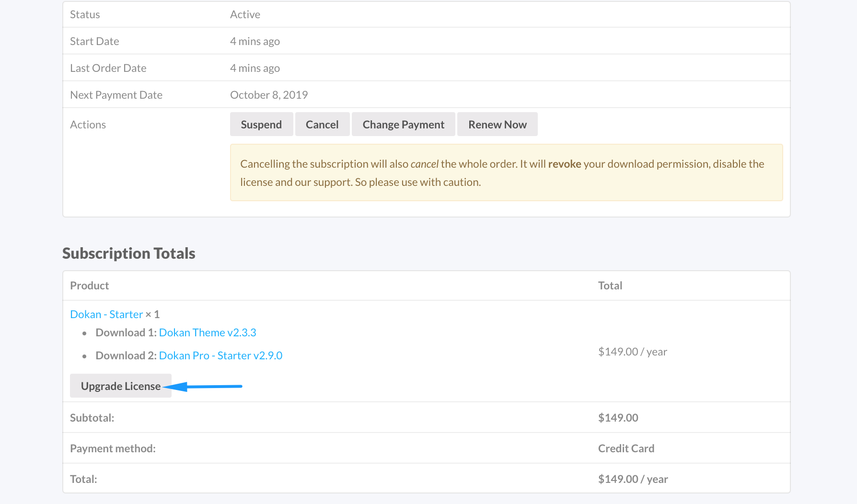Open Change Payment action
857x504 pixels.
coord(403,124)
